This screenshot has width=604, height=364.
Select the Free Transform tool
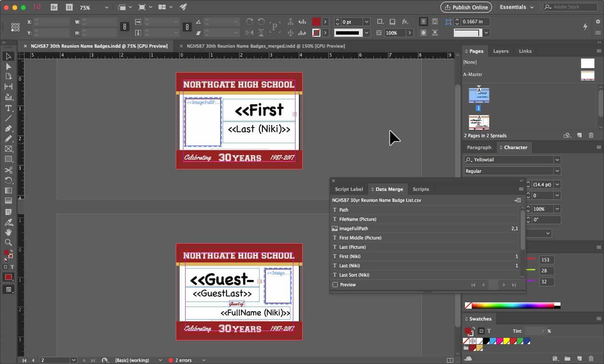click(8, 180)
